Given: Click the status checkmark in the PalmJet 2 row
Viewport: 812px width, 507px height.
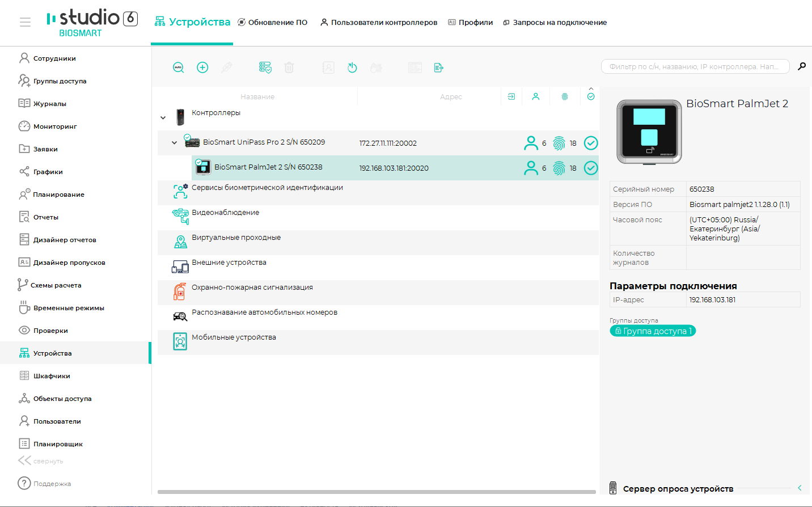Looking at the screenshot, I should coord(591,168).
